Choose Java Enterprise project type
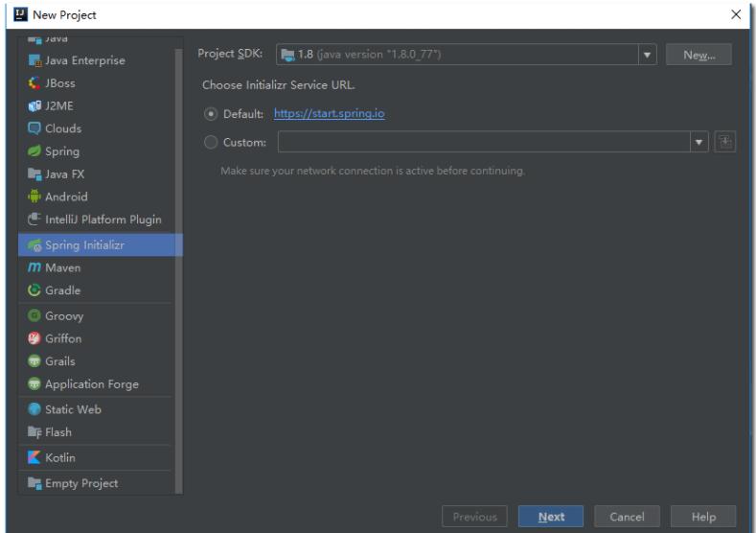This screenshot has height=533, width=756. tap(100, 60)
